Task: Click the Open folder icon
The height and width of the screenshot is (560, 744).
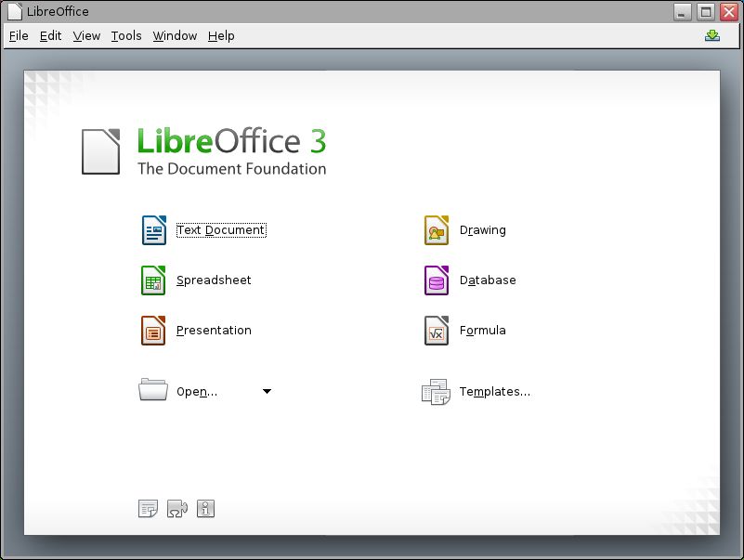Action: (x=152, y=390)
